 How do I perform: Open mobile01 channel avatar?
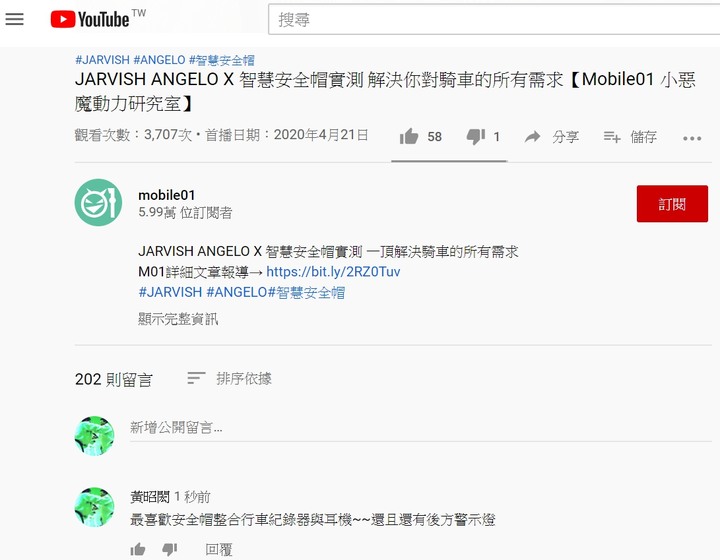click(98, 202)
